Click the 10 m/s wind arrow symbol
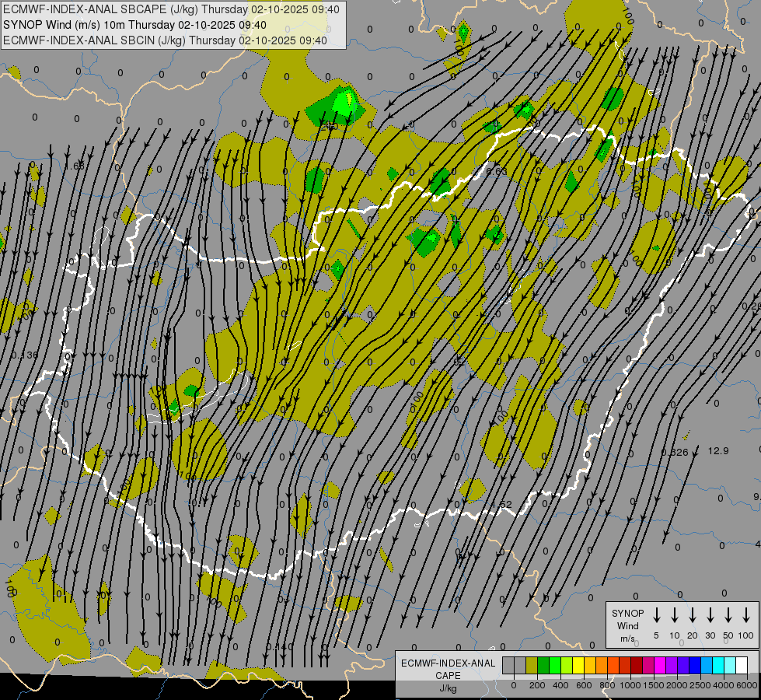This screenshot has height=700, width=761. point(675,615)
